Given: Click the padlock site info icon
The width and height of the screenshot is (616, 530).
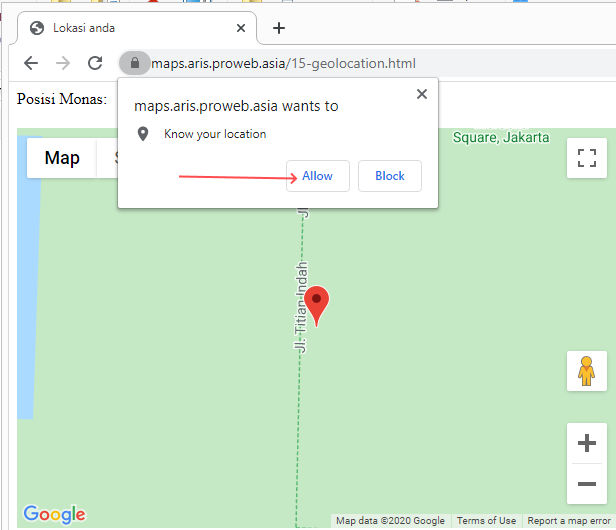Looking at the screenshot, I should click(x=135, y=63).
